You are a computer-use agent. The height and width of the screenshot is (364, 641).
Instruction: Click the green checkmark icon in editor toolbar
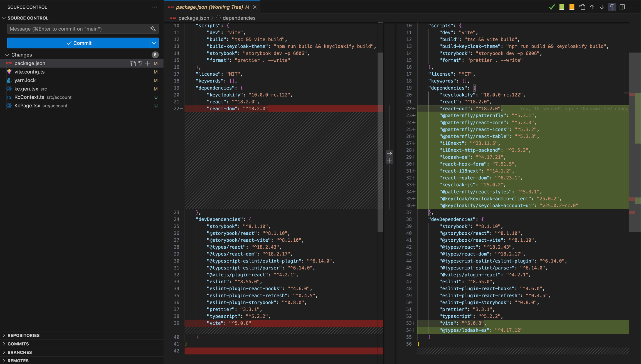[x=552, y=7]
